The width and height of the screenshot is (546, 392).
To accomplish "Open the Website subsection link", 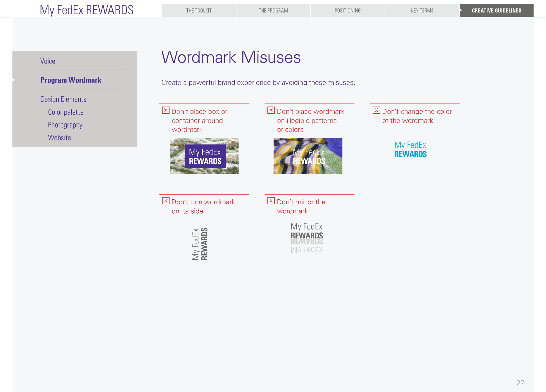I will [59, 138].
